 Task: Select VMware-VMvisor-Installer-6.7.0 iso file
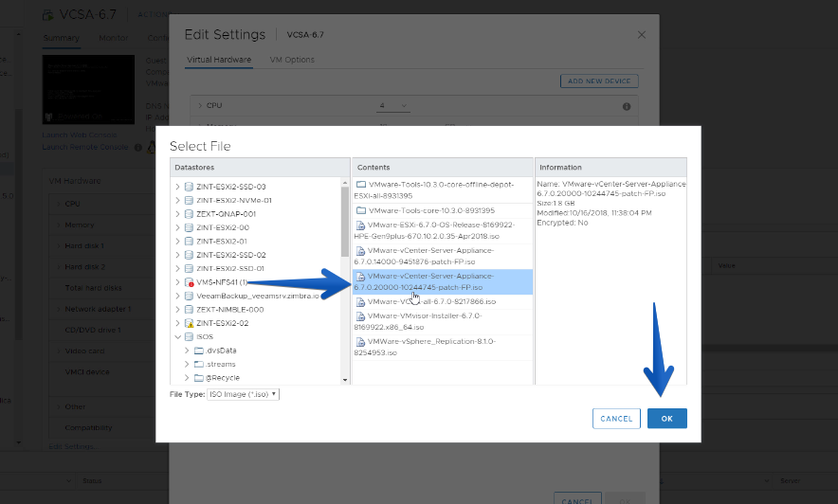[442, 321]
